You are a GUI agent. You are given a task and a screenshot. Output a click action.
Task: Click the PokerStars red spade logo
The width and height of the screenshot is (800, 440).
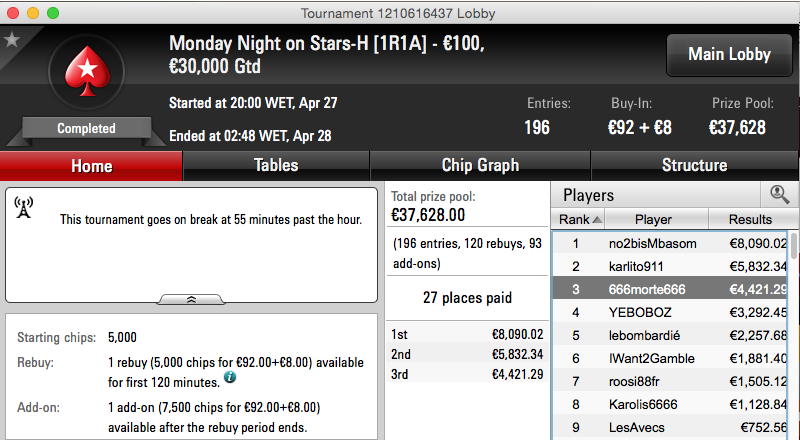tap(87, 71)
